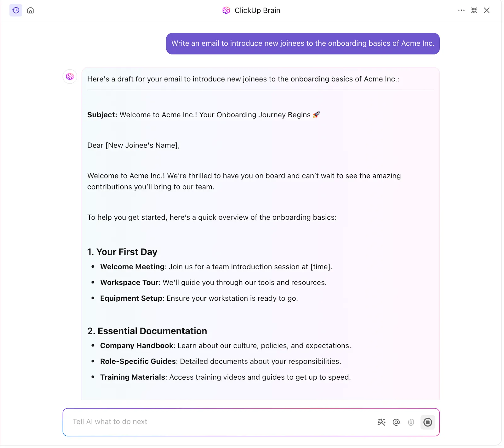Click the Subject line of the draft
Image resolution: width=504 pixels, height=448 pixels.
tap(203, 115)
